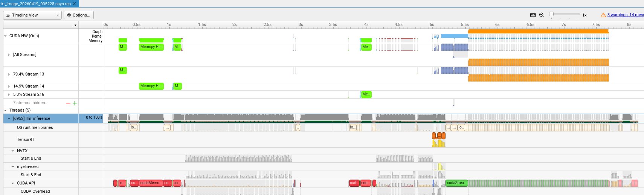The width and height of the screenshot is (644, 195).
Task: Open the 3 warnings, 14 messages link
Action: 626,15
